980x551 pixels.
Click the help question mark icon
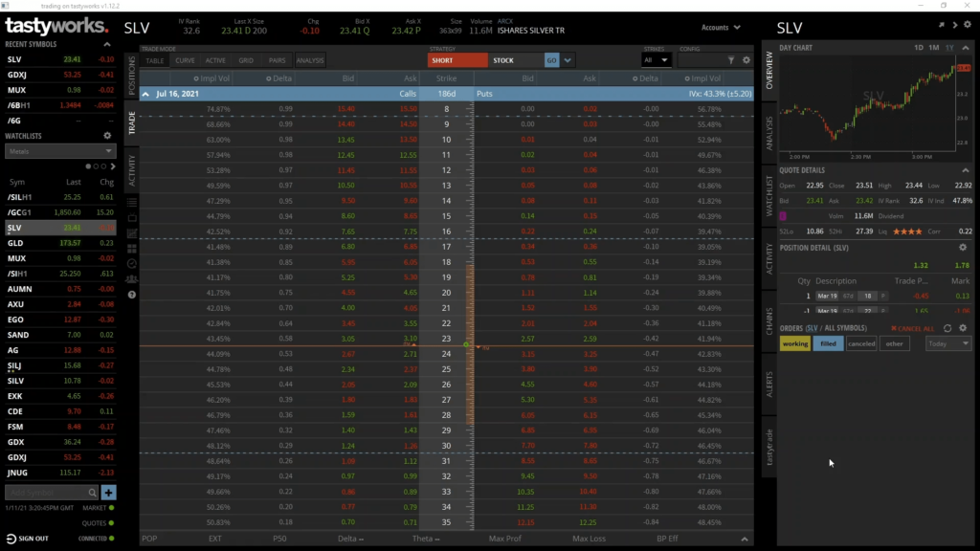132,295
